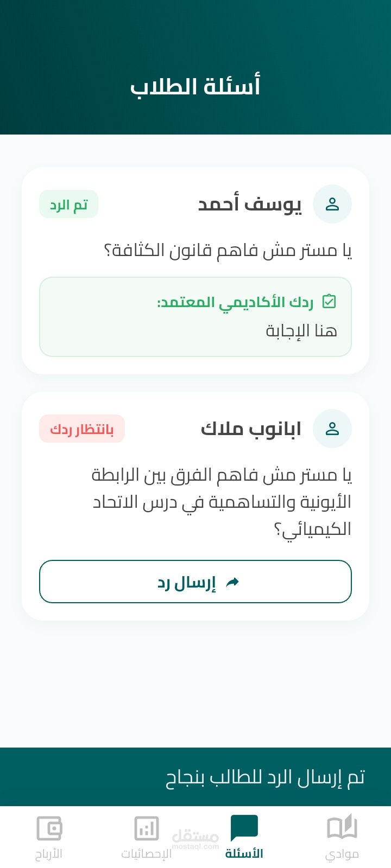This screenshot has width=391, height=868.
Task: Open the موادي book icon
Action: [342, 828]
